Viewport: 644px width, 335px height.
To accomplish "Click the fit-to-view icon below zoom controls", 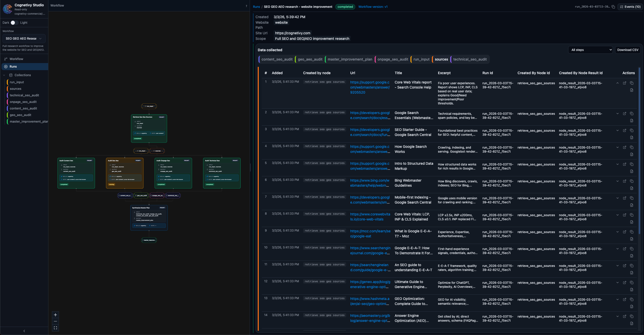I will coord(55,328).
